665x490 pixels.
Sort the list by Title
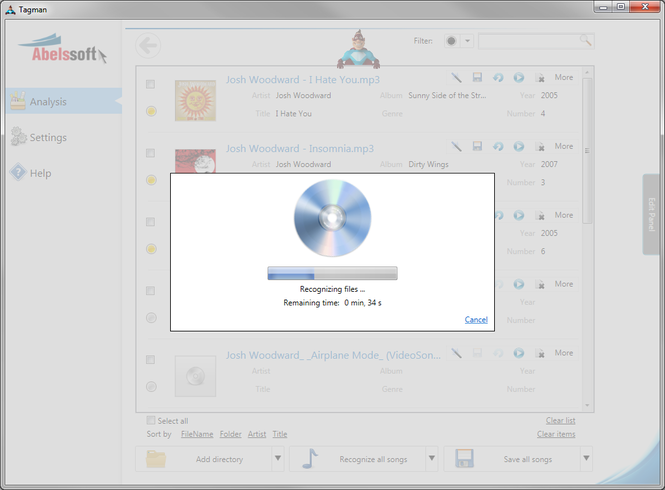tap(280, 434)
